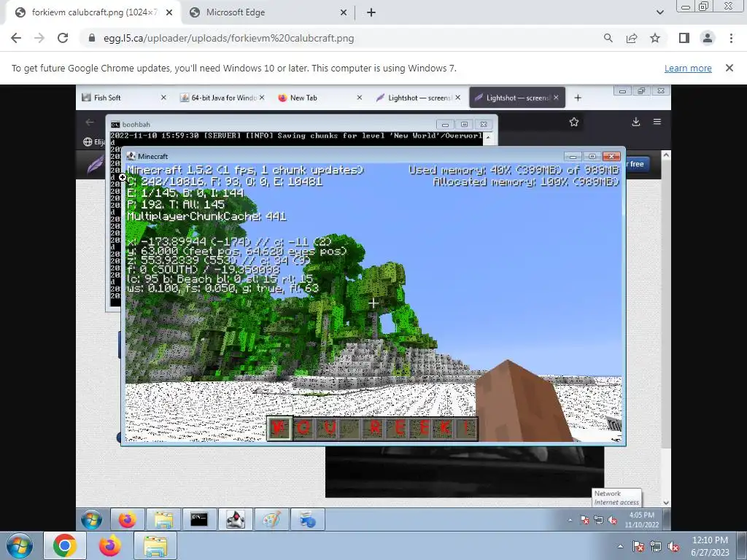The height and width of the screenshot is (560, 747).
Task: Click the Network Internet access tooltip
Action: (616, 497)
